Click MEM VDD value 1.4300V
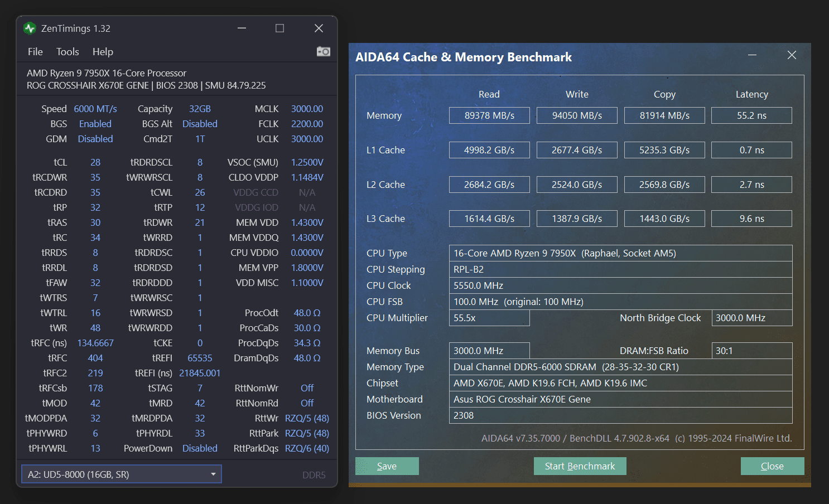 click(x=307, y=222)
